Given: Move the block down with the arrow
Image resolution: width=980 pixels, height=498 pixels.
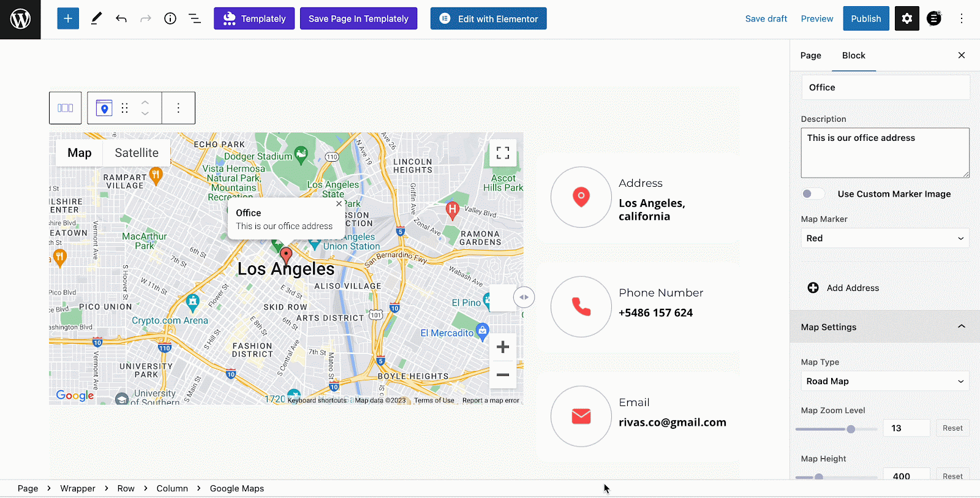Looking at the screenshot, I should click(x=145, y=114).
